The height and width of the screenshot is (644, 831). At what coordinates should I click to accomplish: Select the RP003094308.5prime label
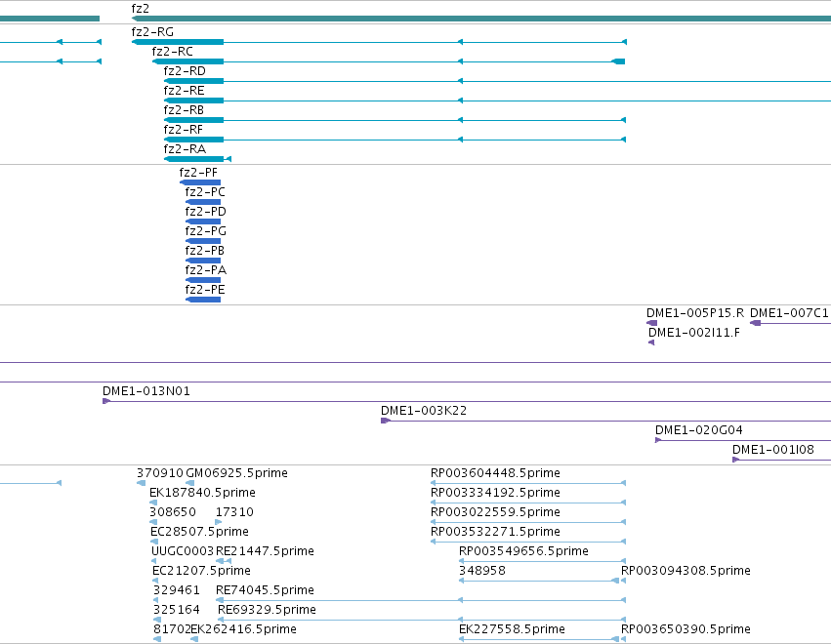coord(686,572)
